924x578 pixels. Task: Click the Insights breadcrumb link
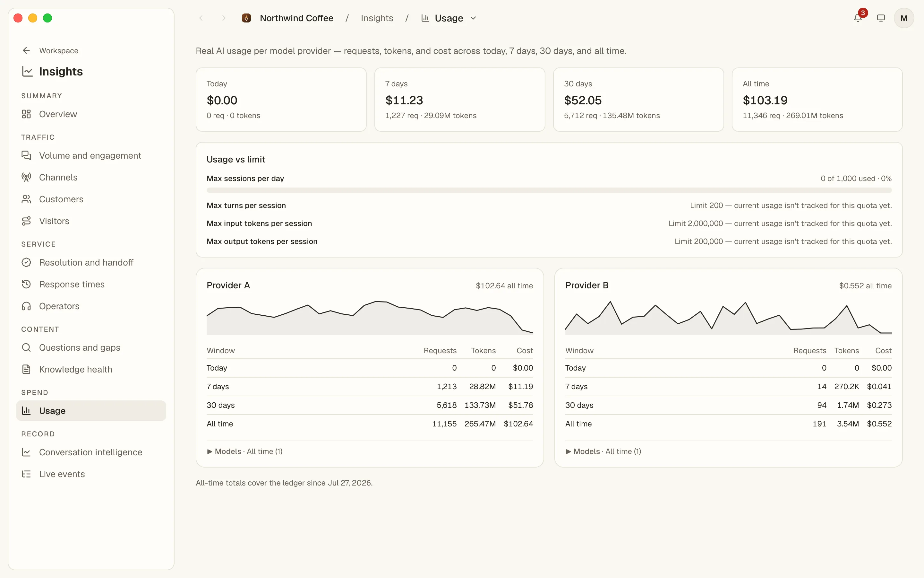click(x=376, y=18)
